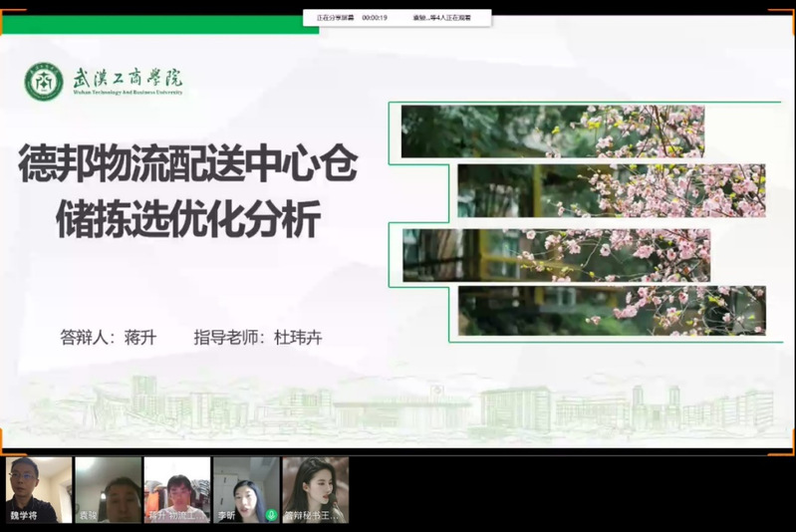Select 魏学将's video thumbnail
The image size is (796, 532).
[x=39, y=489]
